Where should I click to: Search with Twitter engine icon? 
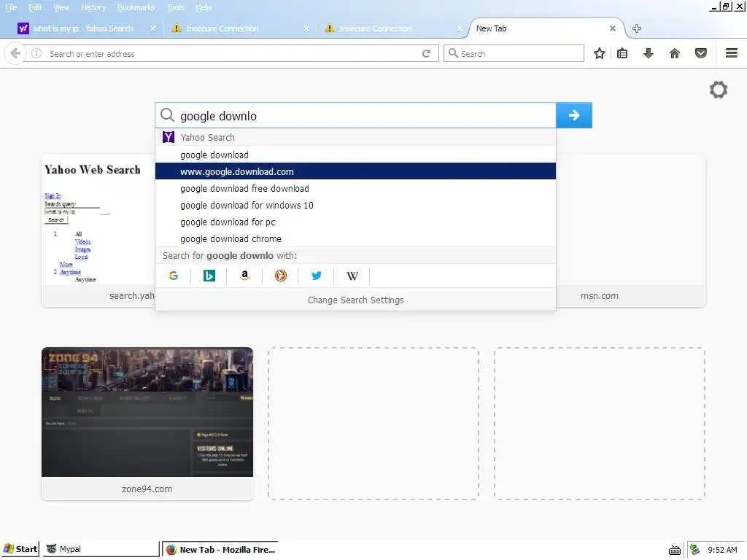(x=317, y=276)
